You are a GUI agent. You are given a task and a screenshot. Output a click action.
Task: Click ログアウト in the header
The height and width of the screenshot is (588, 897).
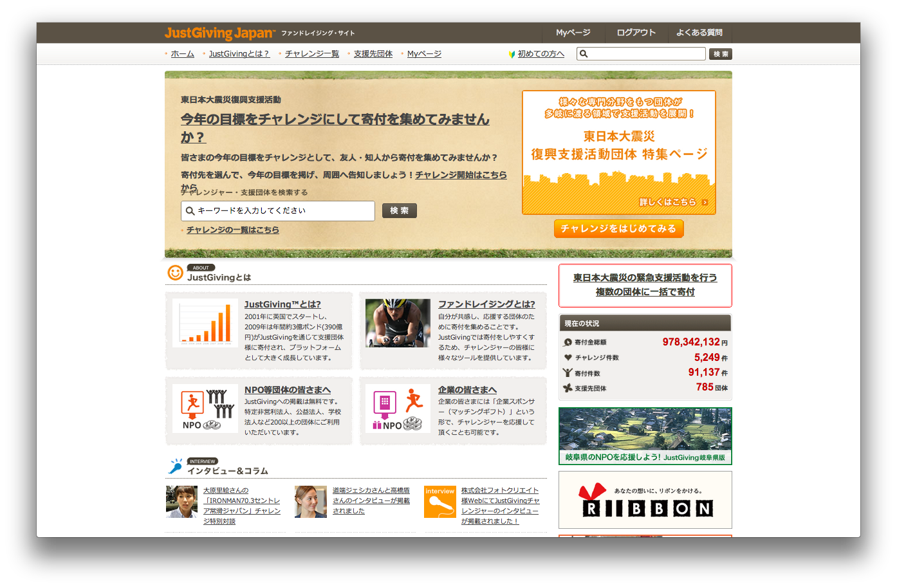(x=636, y=32)
